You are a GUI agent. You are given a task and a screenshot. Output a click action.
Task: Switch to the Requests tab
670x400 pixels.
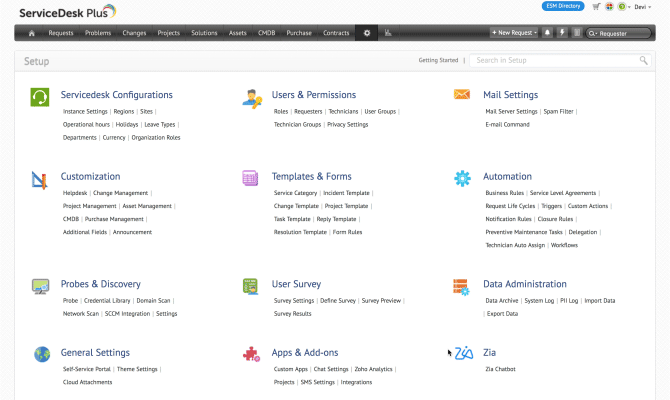pyautogui.click(x=61, y=33)
